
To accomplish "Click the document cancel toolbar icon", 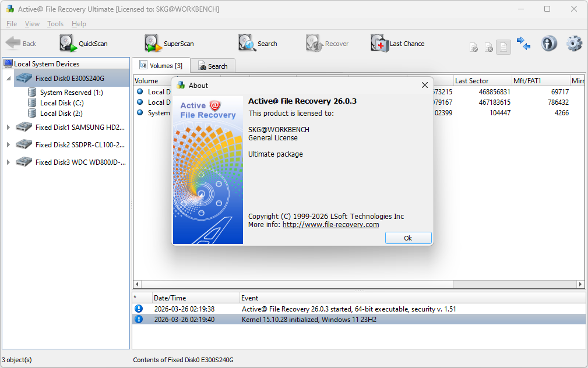I will coord(488,48).
